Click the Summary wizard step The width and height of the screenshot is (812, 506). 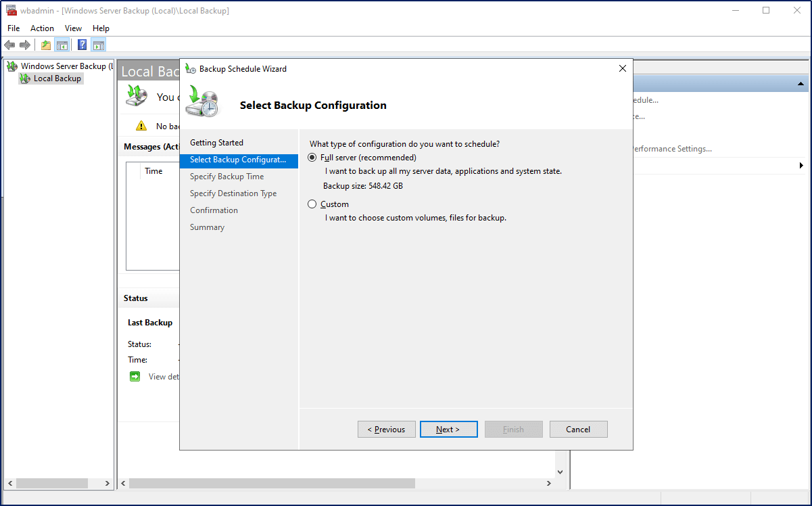pos(207,227)
